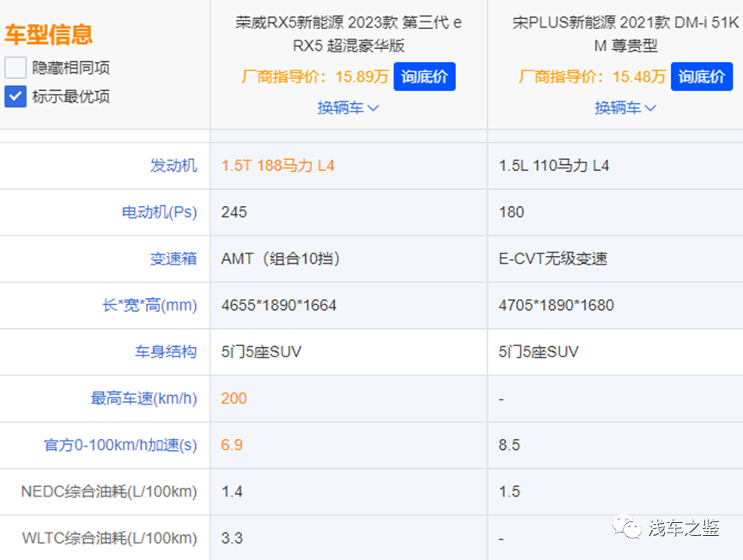Select the 4705*1890*1680 dimensions value
The height and width of the screenshot is (560, 743).
pos(557,305)
